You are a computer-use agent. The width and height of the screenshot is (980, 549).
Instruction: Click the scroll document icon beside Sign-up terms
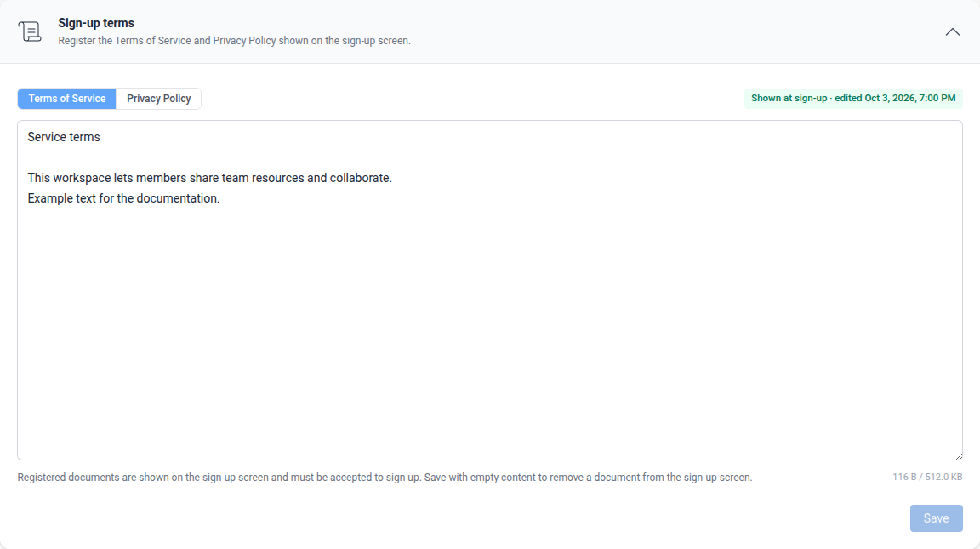click(30, 31)
